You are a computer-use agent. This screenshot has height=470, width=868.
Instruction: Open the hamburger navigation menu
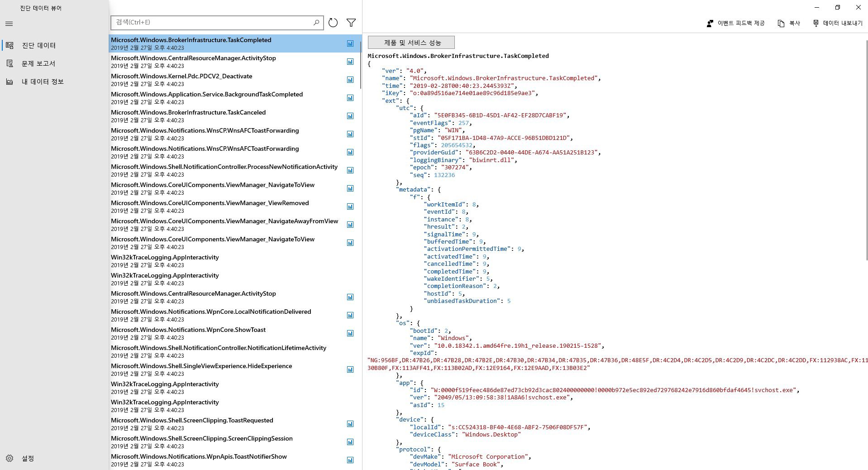(9, 24)
